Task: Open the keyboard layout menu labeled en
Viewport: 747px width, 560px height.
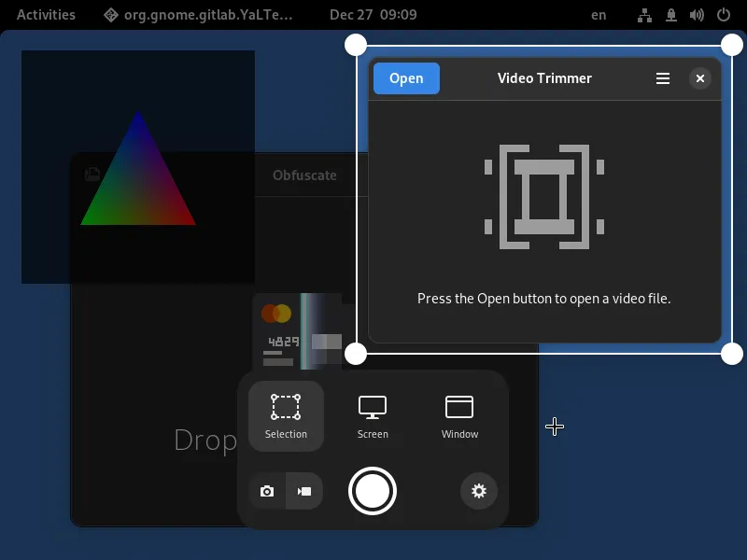Action: [x=599, y=15]
